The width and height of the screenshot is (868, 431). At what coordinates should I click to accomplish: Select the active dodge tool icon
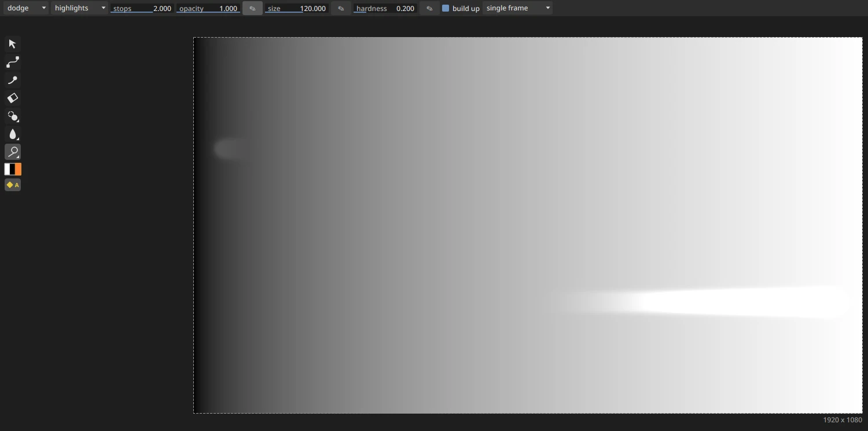point(13,152)
